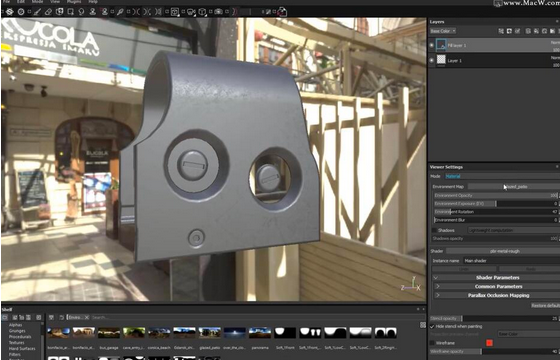Enable the Wireframe checkbox
The width and height of the screenshot is (560, 360).
click(432, 343)
